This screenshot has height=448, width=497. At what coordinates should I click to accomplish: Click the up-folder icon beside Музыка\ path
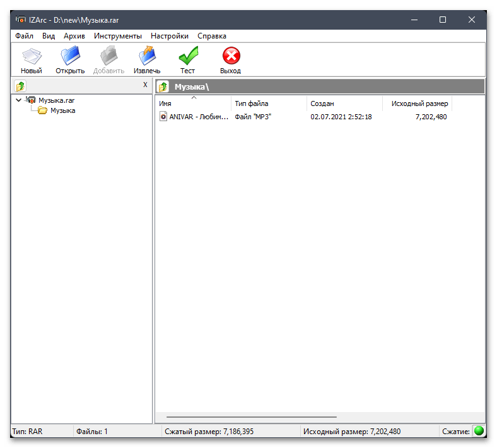coord(163,86)
